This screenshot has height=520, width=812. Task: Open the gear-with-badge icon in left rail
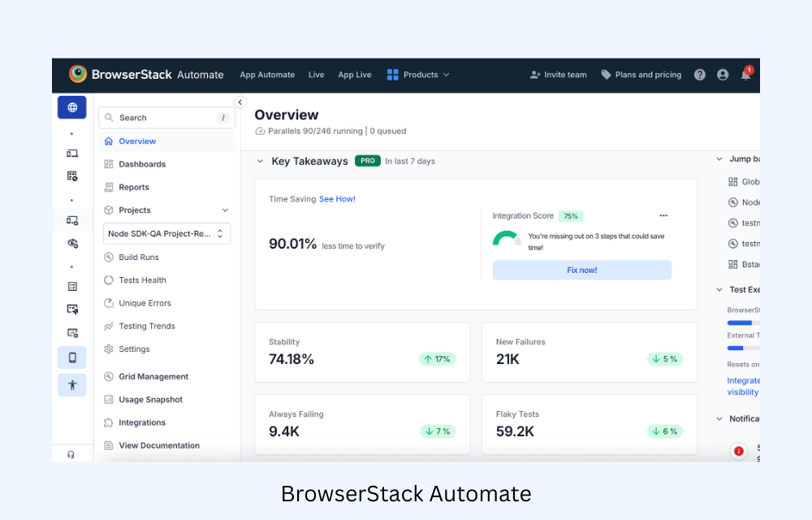[72, 243]
